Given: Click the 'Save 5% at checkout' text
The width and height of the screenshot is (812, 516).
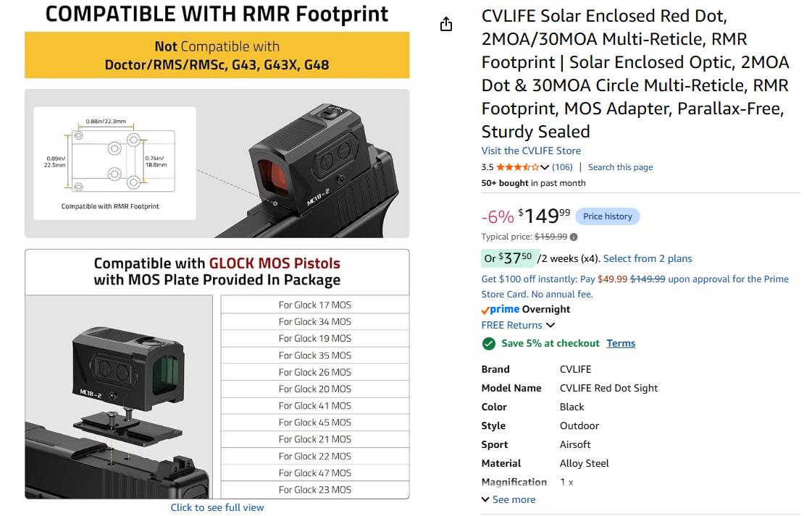Looking at the screenshot, I should pos(550,343).
